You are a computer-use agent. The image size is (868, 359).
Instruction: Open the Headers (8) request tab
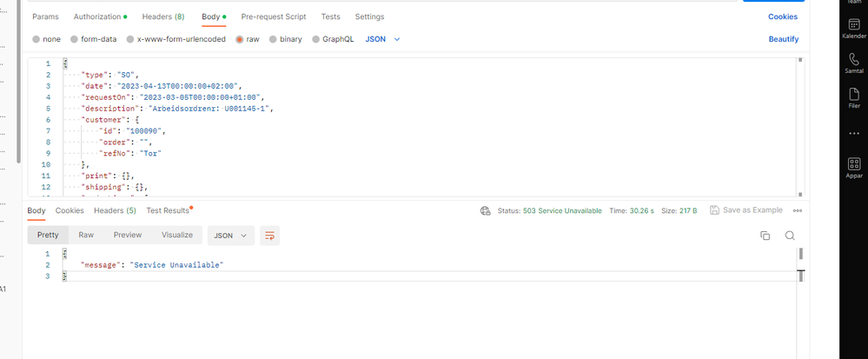(x=163, y=17)
